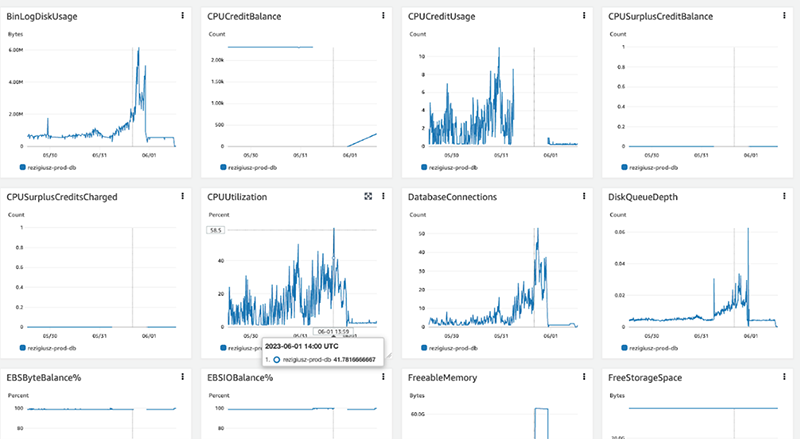Open the BinLogDiskUsage widget options menu
The image size is (800, 439).
[183, 16]
